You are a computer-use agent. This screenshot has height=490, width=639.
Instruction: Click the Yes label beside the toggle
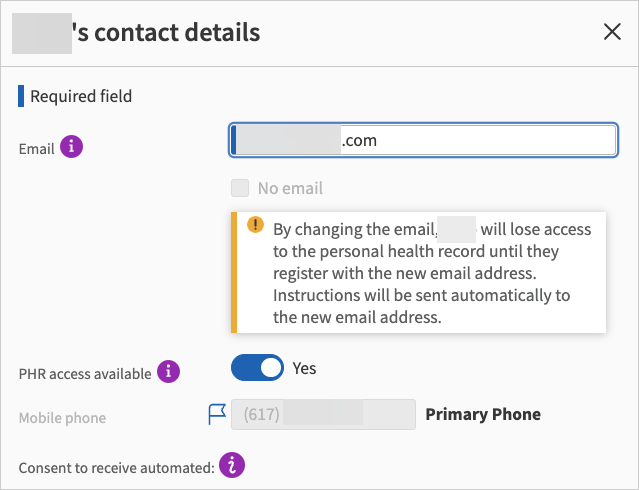[x=304, y=368]
